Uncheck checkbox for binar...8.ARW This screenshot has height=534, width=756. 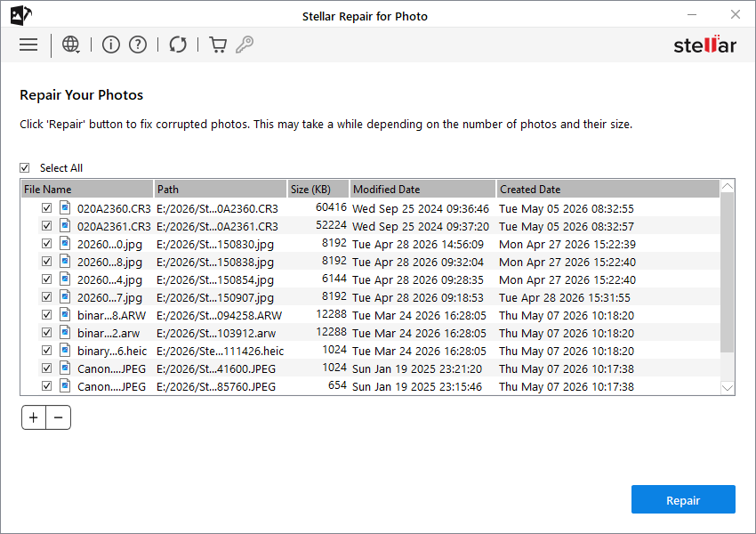tap(46, 314)
